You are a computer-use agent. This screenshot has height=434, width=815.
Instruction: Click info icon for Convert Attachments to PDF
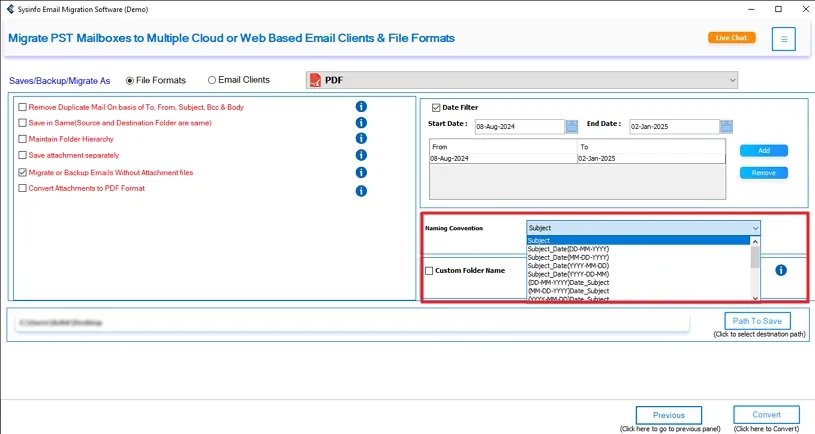[361, 190]
